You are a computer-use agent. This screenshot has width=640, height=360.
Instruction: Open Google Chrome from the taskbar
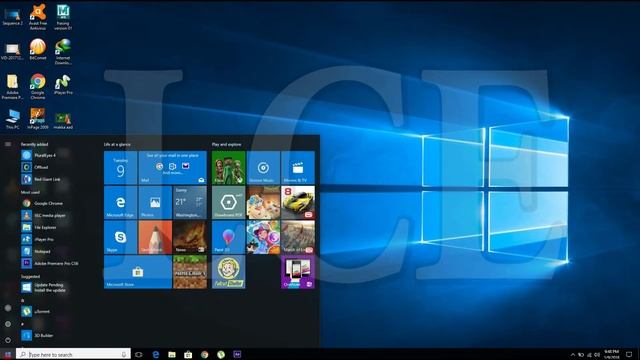[x=204, y=354]
